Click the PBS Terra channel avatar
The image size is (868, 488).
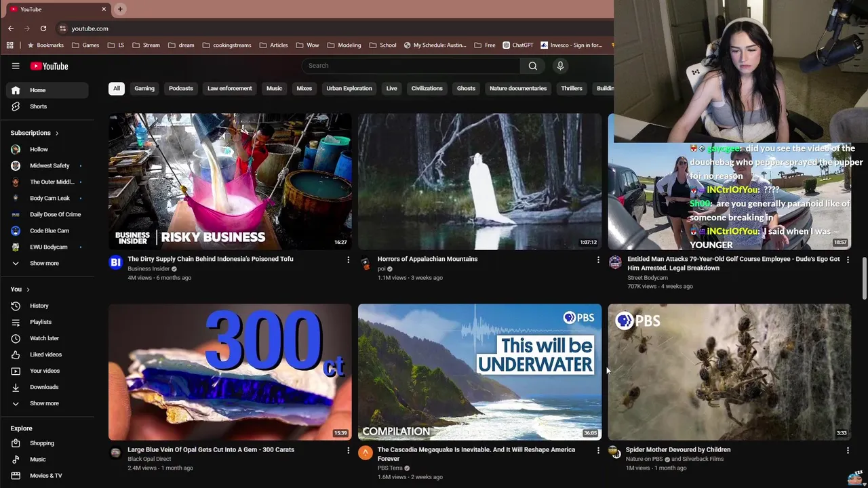point(365,453)
